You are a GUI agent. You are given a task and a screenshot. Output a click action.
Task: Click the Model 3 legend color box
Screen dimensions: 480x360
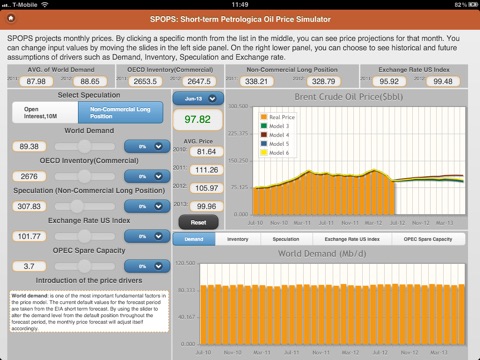click(x=264, y=126)
